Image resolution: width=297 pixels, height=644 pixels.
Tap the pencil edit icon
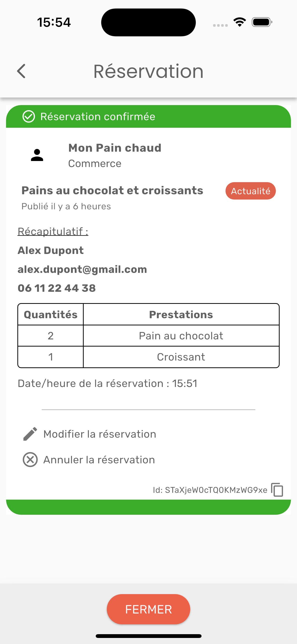click(30, 434)
